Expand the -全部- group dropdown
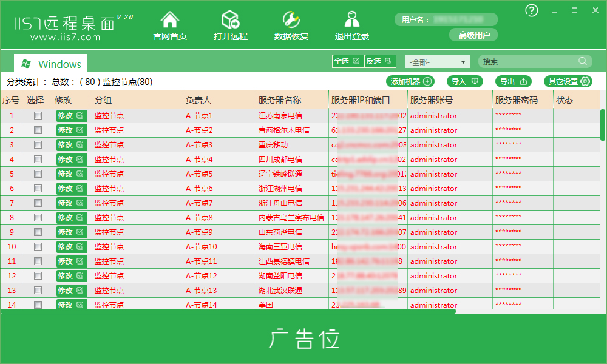The height and width of the screenshot is (364, 607). 437,62
